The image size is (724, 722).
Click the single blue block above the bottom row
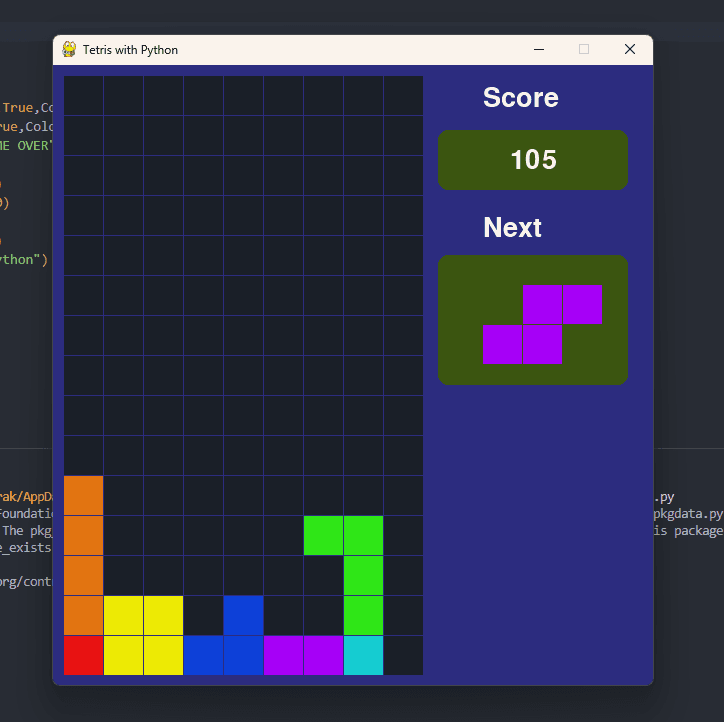click(243, 615)
